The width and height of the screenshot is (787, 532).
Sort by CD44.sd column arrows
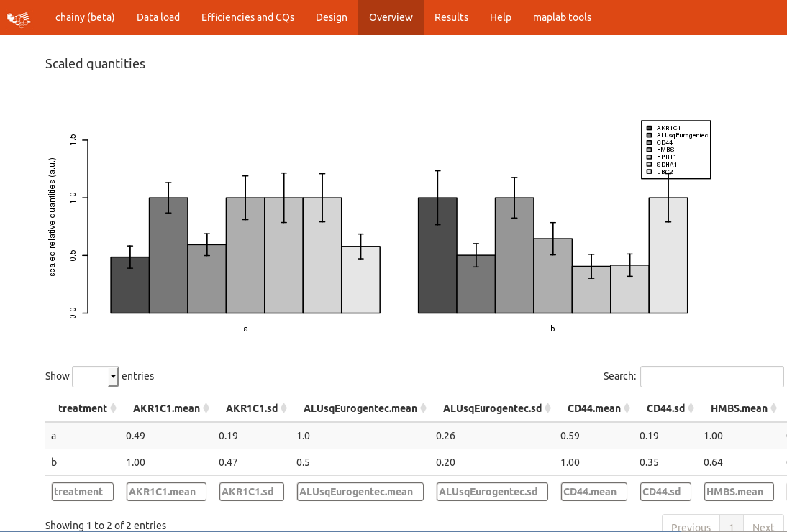point(691,408)
